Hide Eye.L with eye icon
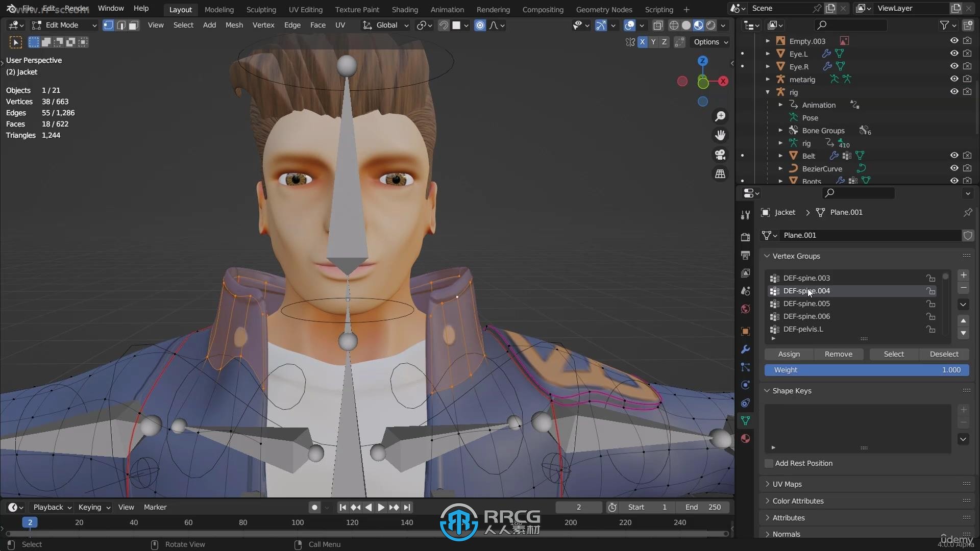The width and height of the screenshot is (980, 551). tap(954, 54)
